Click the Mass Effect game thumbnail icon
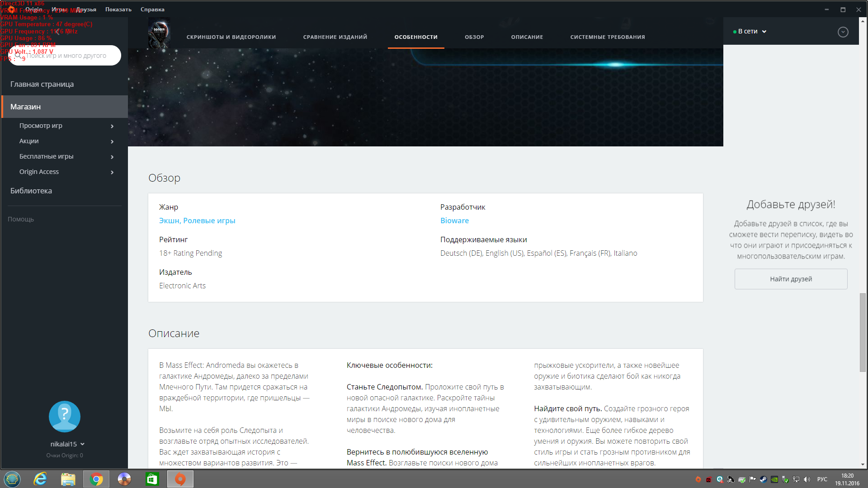The height and width of the screenshot is (488, 868). [159, 33]
